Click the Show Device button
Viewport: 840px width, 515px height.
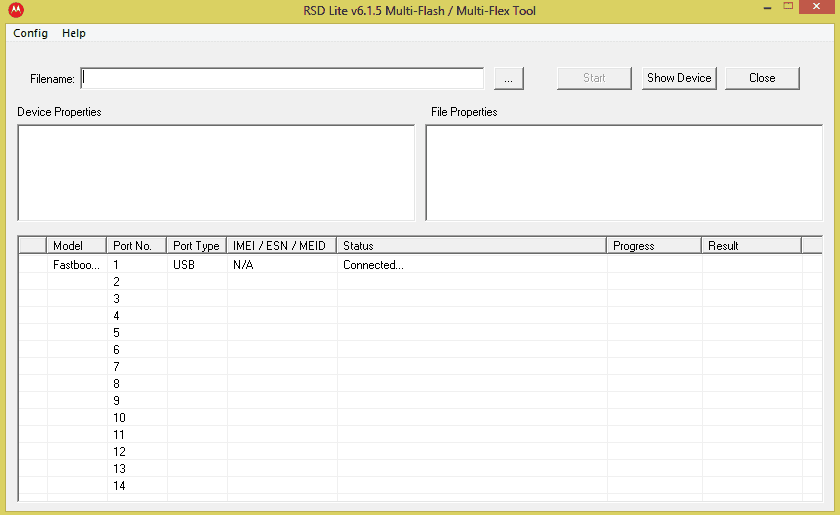coord(679,78)
